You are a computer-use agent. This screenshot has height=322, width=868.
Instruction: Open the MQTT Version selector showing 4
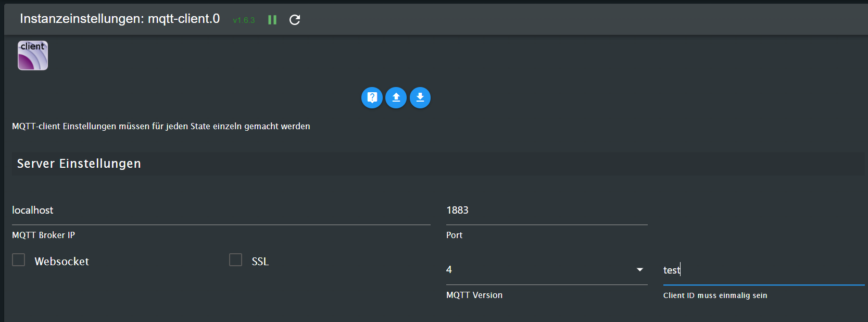pyautogui.click(x=547, y=270)
